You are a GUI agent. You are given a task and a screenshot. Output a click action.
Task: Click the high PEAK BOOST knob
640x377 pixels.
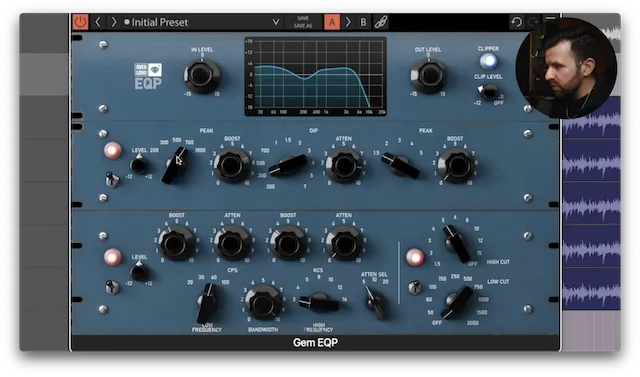point(456,165)
